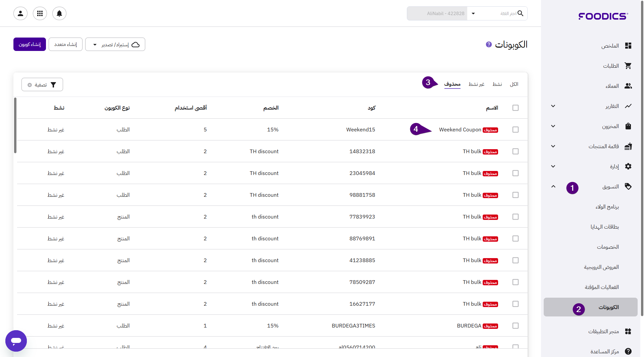Open the chat support bubble
The height and width of the screenshot is (357, 644).
pyautogui.click(x=16, y=341)
